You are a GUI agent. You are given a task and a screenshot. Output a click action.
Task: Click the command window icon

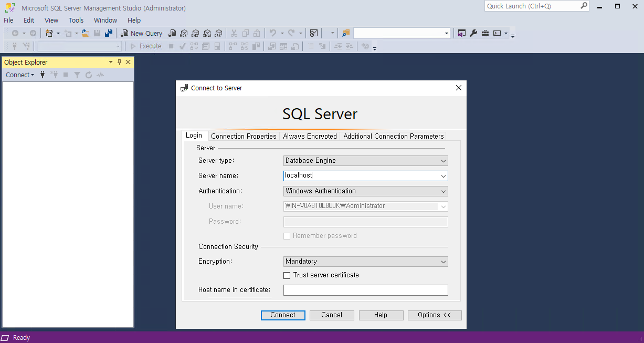[x=497, y=33]
